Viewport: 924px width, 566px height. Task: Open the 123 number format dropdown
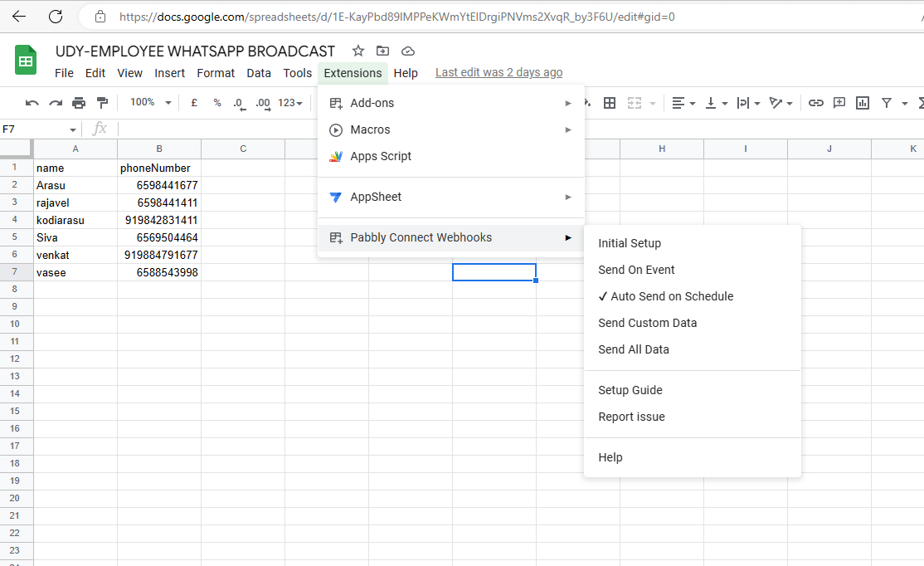(x=290, y=103)
